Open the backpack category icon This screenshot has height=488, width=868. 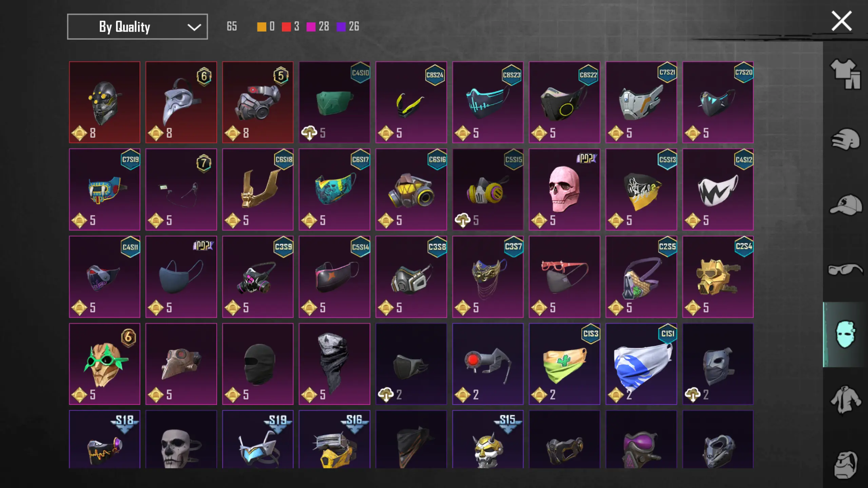(x=845, y=465)
